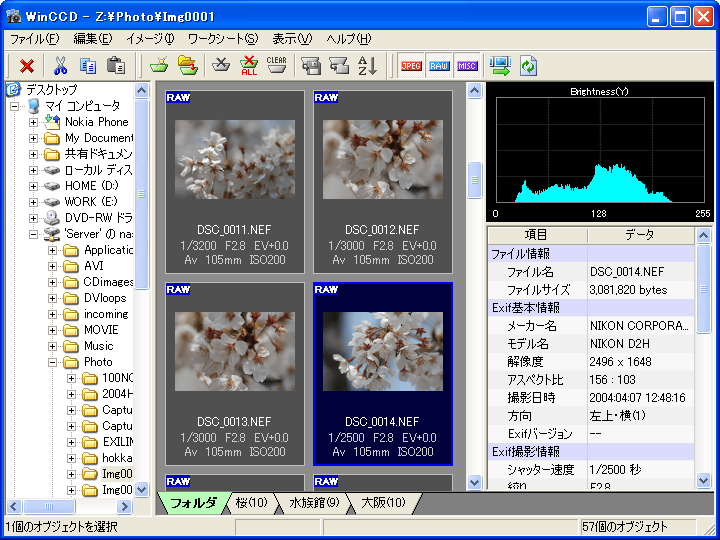Screen dimensions: 720x540
Task: Open the 表示(V) menu
Action: pyautogui.click(x=292, y=39)
